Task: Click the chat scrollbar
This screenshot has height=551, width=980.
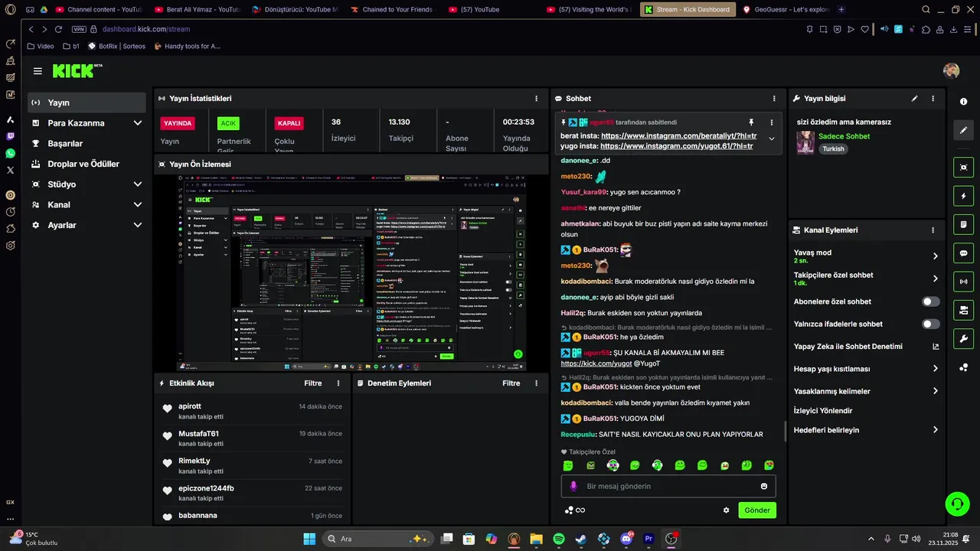Action: click(785, 431)
